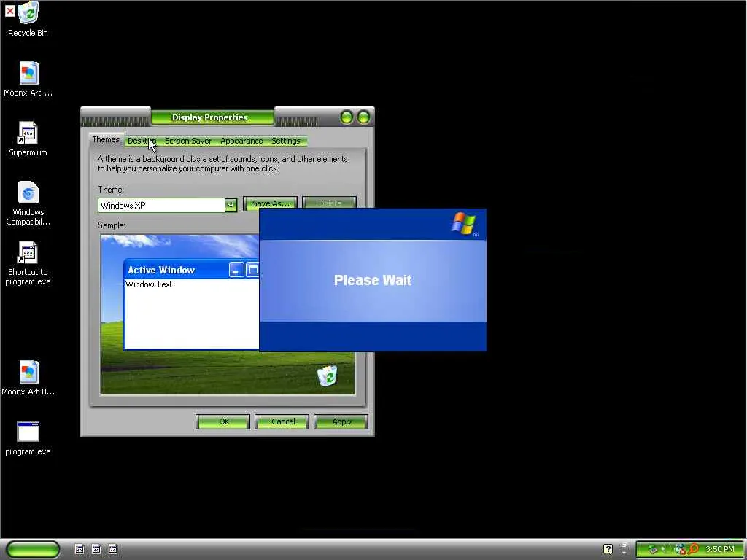Screen dimensions: 747x560
Task: Select the Shortcut to program.exe icon
Action: [28, 263]
